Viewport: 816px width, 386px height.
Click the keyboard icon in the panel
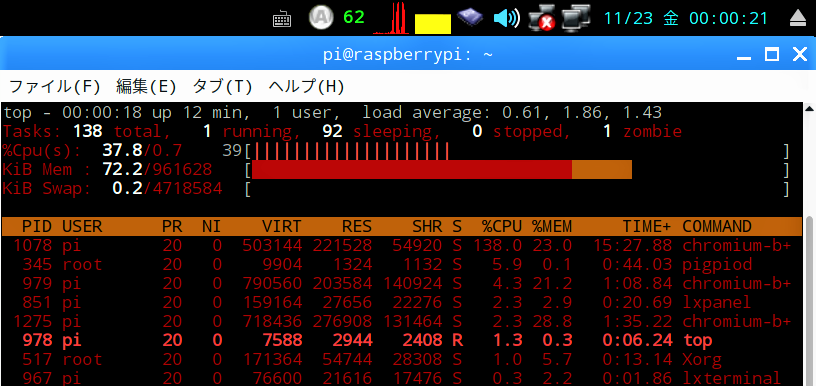(x=282, y=20)
